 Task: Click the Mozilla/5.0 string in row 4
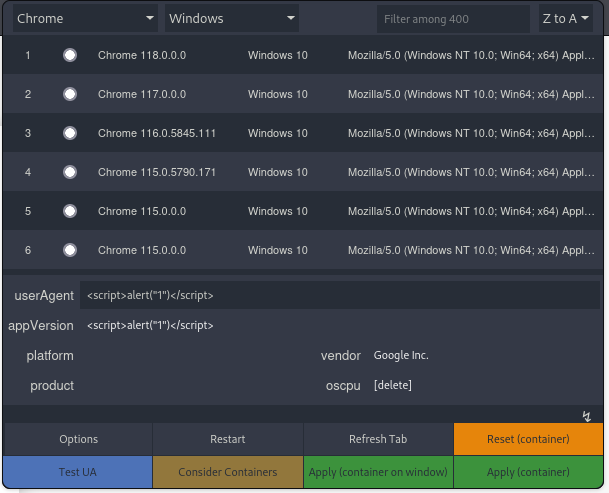(x=471, y=172)
